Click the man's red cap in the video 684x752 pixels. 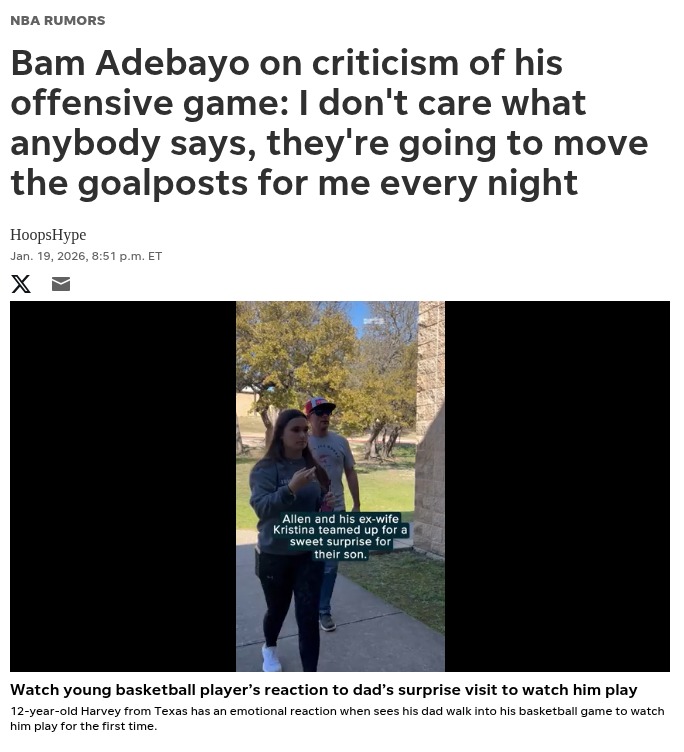click(x=318, y=405)
